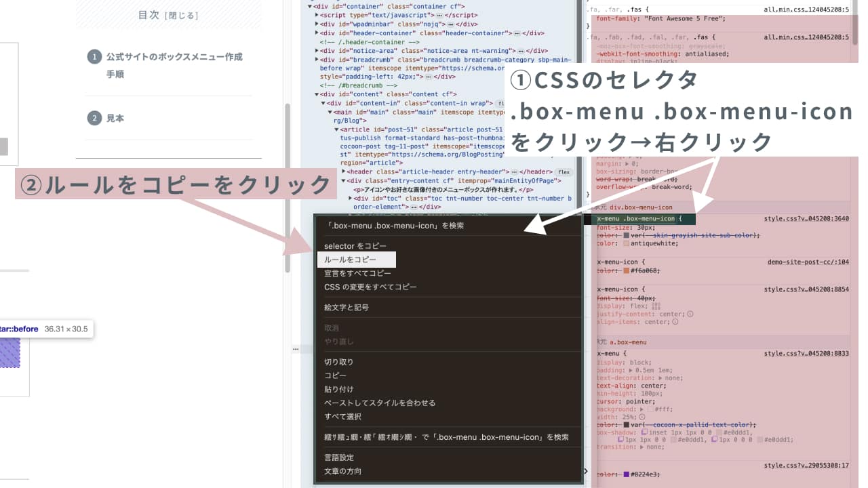The height and width of the screenshot is (488, 868).
Task: Click ellipsis button in notice-area div row
Action: coord(520,50)
